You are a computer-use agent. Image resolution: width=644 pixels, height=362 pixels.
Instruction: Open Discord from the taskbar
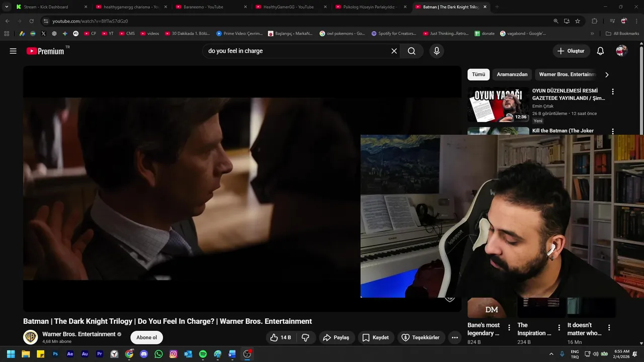144,354
